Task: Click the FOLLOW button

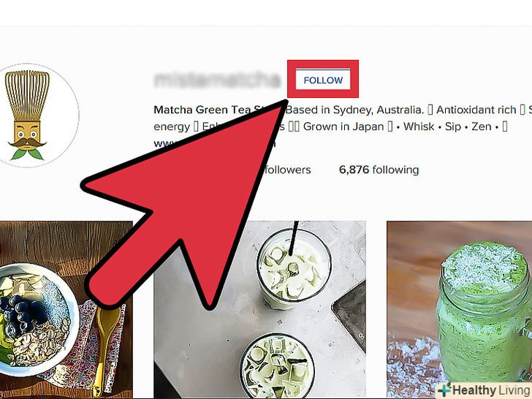Action: [323, 80]
